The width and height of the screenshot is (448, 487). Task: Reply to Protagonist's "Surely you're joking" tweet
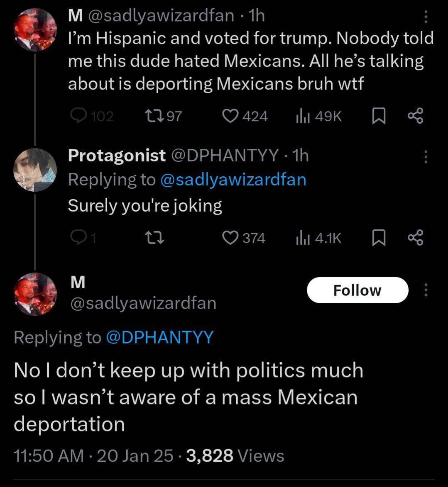pos(77,238)
